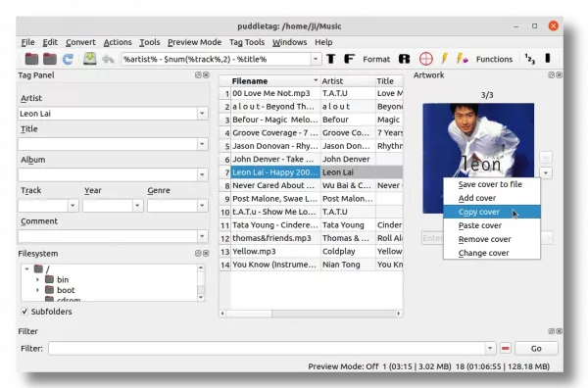The height and width of the screenshot is (388, 588).
Task: Choose Save cover to file
Action: [492, 184]
